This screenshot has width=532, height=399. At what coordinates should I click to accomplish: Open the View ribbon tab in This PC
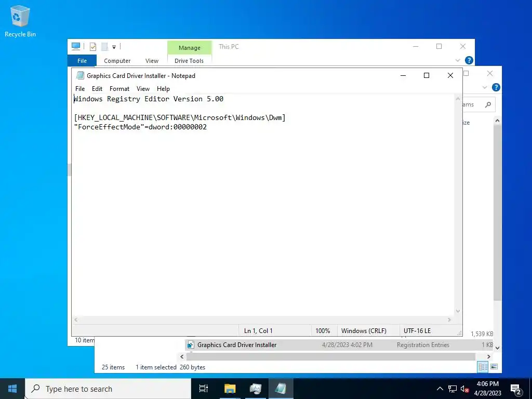click(x=152, y=61)
